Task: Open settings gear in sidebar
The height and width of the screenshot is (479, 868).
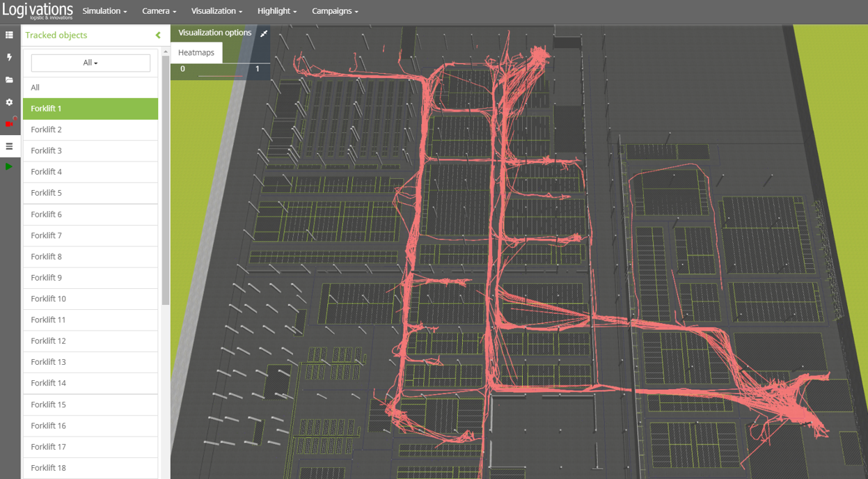Action: coord(9,102)
